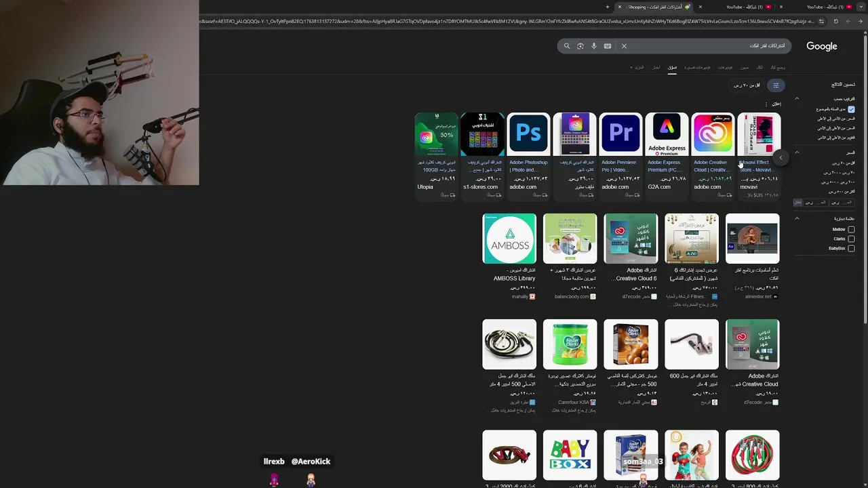Switch to the صور (Images) tab
The height and width of the screenshot is (488, 868).
click(x=745, y=67)
